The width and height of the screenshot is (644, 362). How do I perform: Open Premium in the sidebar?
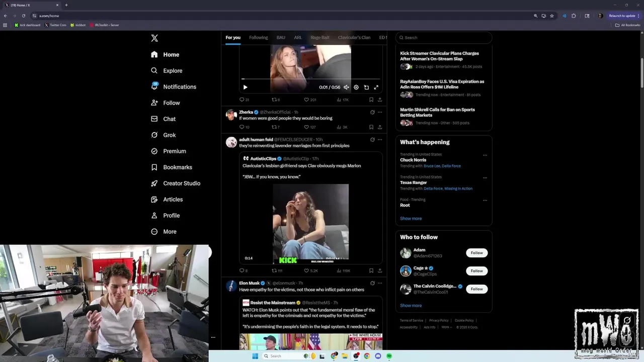pyautogui.click(x=169, y=151)
